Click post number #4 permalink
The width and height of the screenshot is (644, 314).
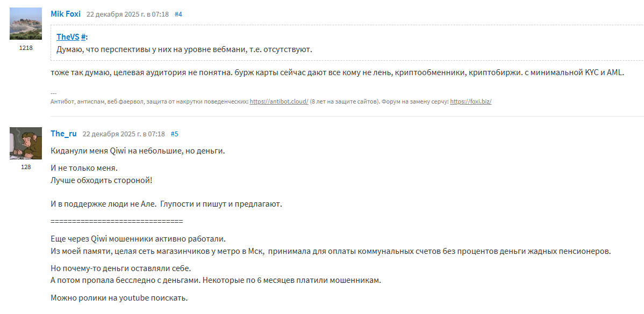point(178,14)
